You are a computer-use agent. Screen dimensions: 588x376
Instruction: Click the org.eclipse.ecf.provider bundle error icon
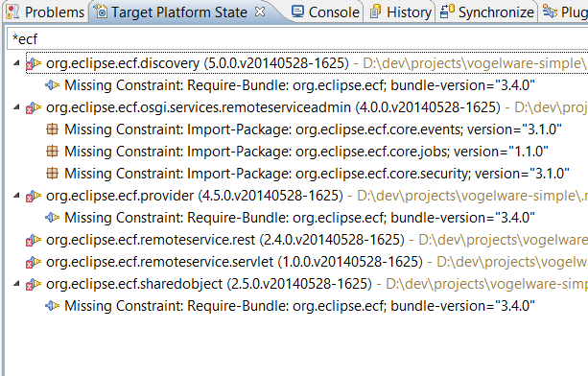(x=33, y=196)
